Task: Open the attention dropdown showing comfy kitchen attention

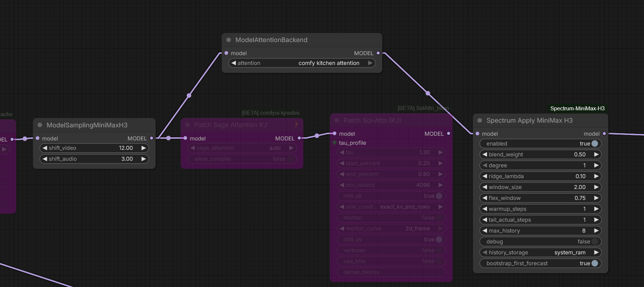Action: point(302,63)
